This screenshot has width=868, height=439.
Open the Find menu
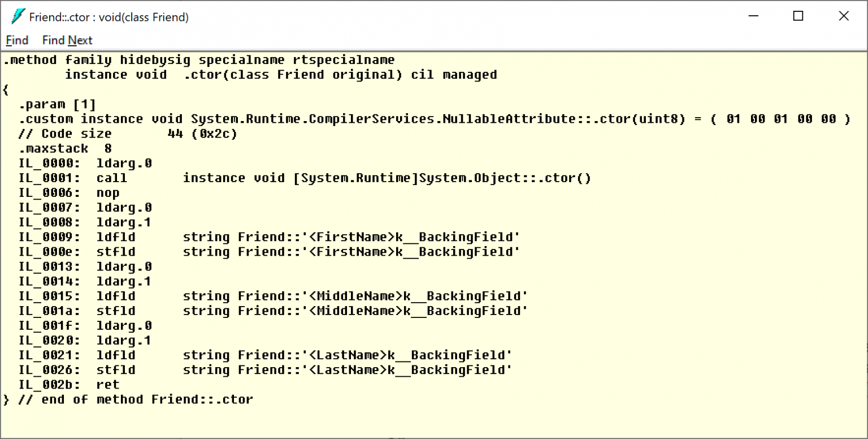[x=17, y=40]
